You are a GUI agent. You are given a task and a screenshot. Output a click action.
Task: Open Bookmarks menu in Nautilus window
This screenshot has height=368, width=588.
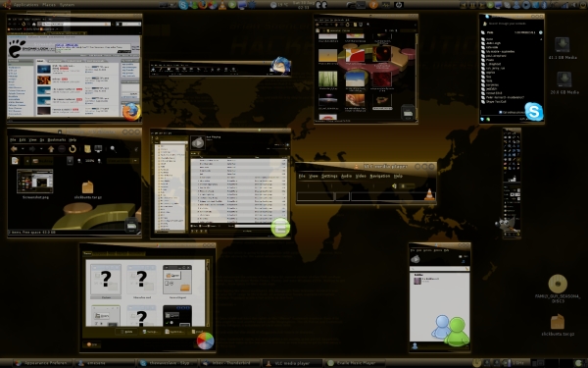pos(57,139)
